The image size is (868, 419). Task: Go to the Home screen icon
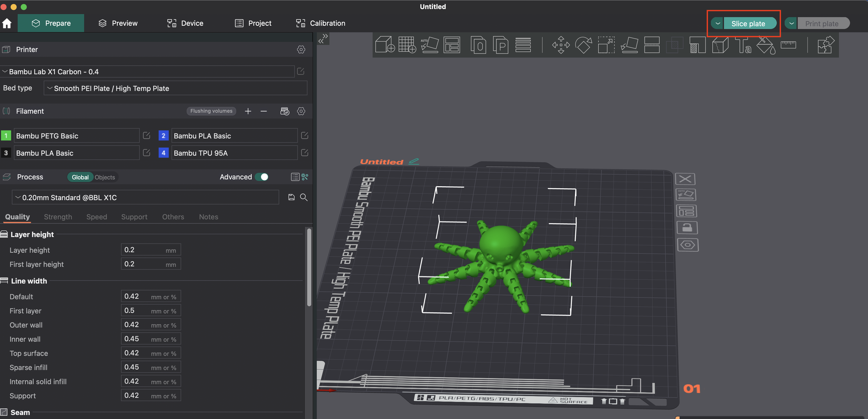point(7,23)
